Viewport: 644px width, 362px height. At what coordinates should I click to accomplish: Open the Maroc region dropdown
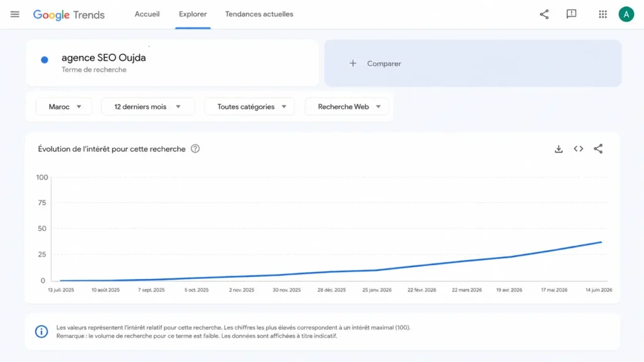(x=64, y=107)
